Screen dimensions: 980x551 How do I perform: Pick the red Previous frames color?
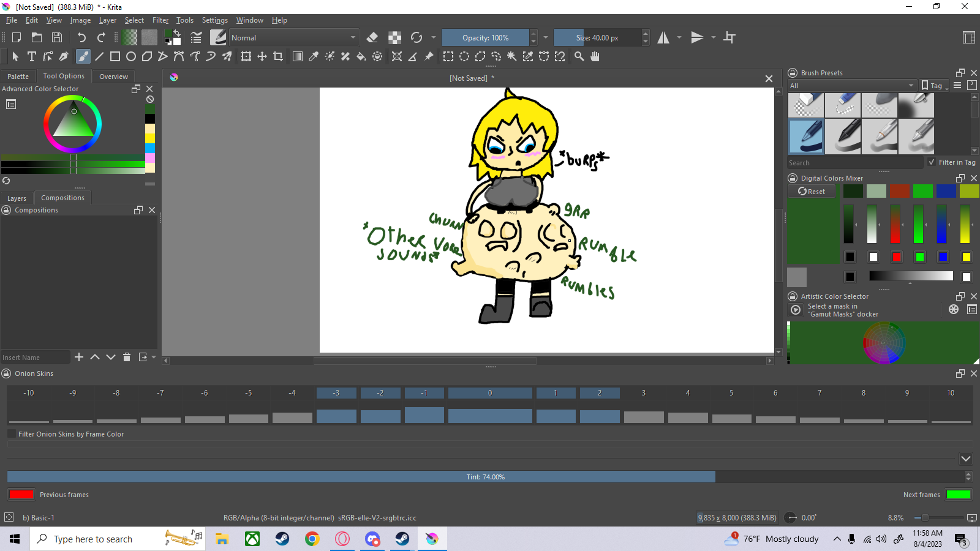(21, 494)
